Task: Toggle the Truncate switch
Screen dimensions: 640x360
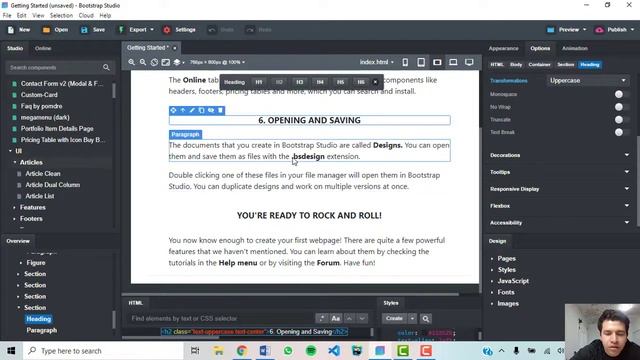Action: tap(621, 120)
